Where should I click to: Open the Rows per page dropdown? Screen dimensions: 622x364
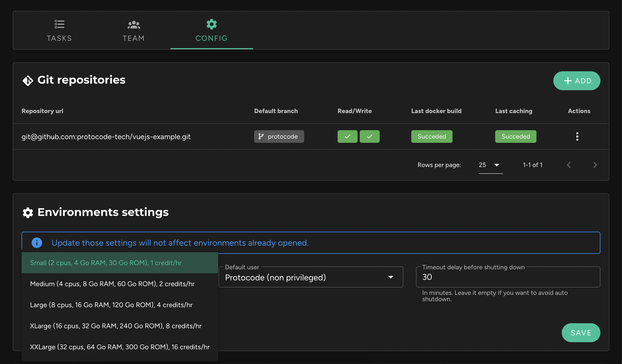[491, 165]
